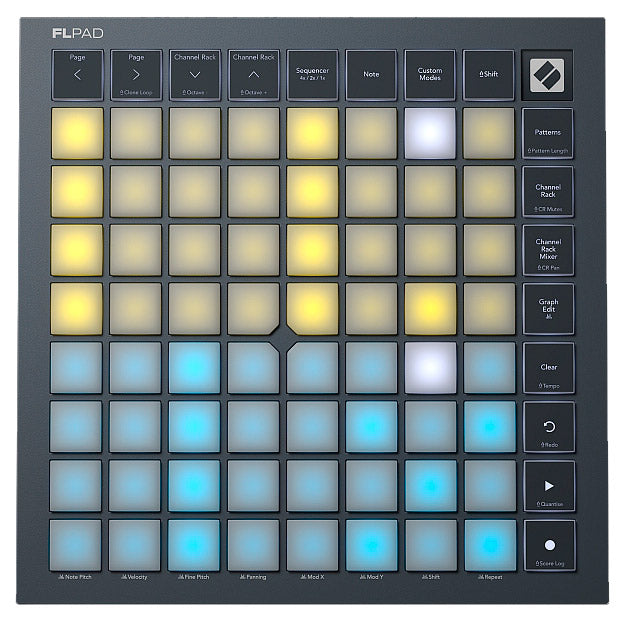The image size is (626, 622).
Task: Tap the white pad in the blue pad section
Action: pyautogui.click(x=430, y=368)
